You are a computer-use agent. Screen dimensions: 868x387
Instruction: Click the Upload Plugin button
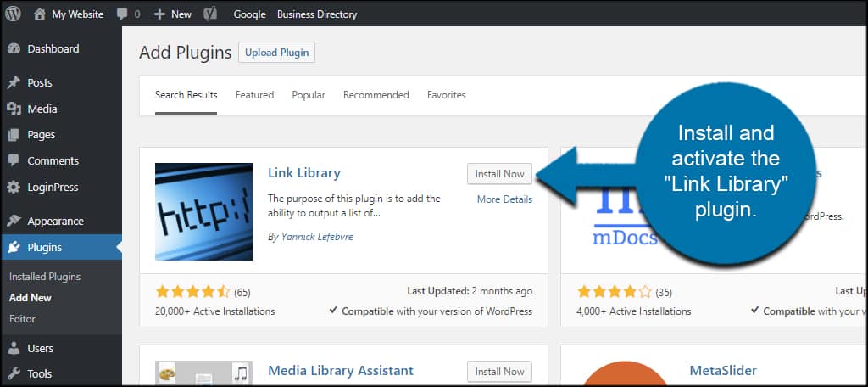pyautogui.click(x=277, y=53)
